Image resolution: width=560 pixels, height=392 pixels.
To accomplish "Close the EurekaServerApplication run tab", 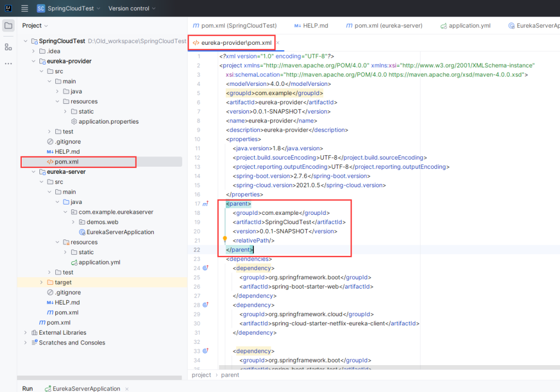I will tap(127, 389).
